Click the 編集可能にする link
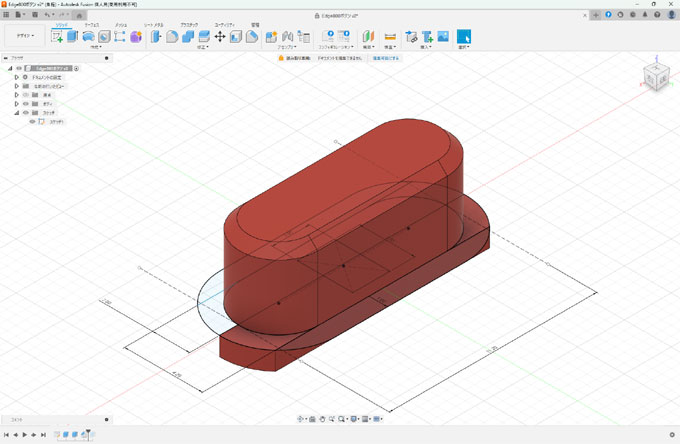The height and width of the screenshot is (444, 680). tap(386, 59)
